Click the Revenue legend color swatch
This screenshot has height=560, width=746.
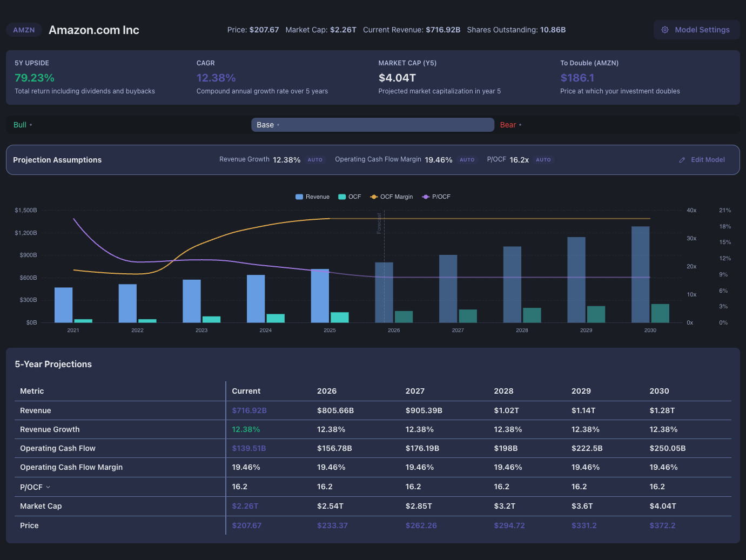click(299, 197)
